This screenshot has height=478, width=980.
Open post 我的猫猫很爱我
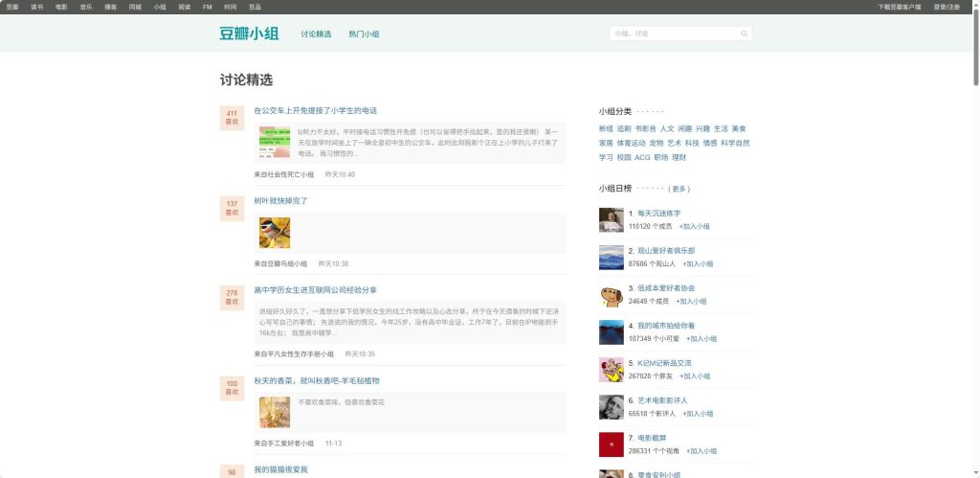click(x=280, y=470)
